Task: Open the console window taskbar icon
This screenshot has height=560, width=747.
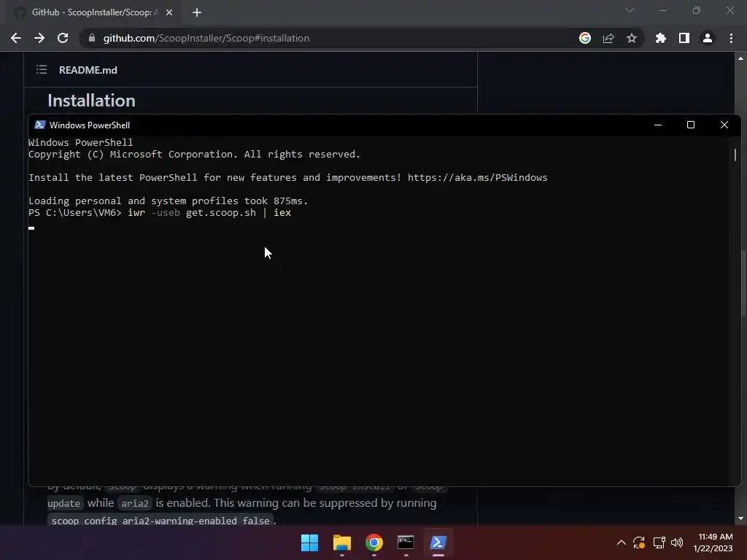Action: [406, 542]
